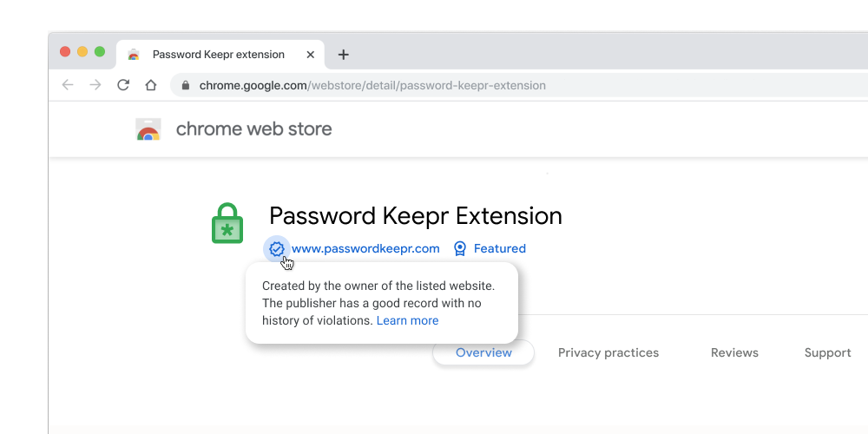Open the Support tab
This screenshot has width=868, height=434.
827,352
